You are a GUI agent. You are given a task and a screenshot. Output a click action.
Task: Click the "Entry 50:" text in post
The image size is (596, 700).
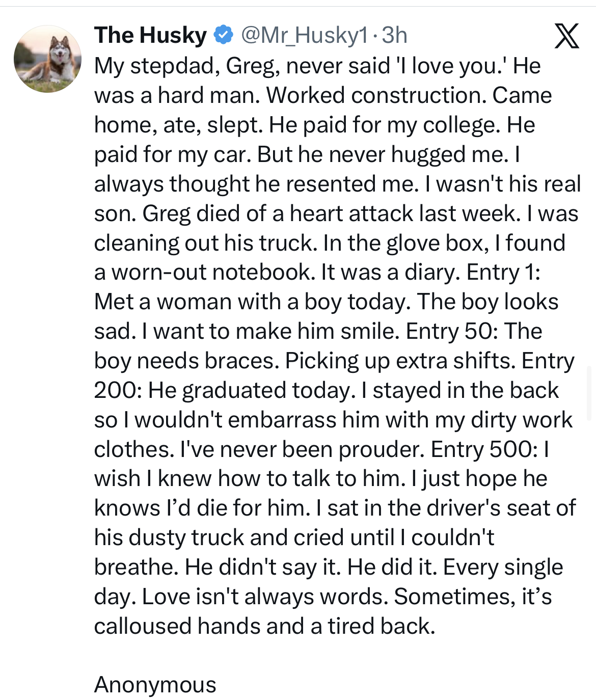(x=451, y=331)
